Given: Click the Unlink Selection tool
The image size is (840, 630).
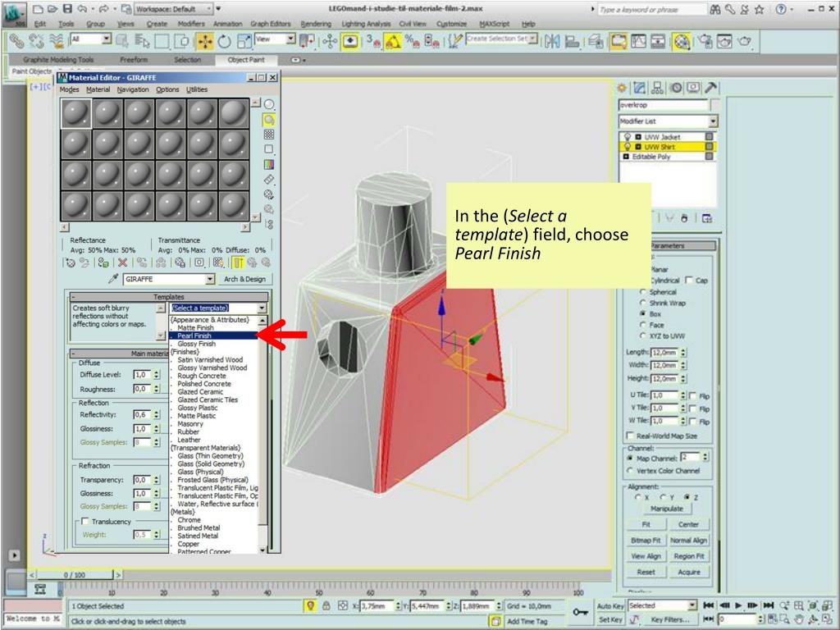Looking at the screenshot, I should click(36, 41).
